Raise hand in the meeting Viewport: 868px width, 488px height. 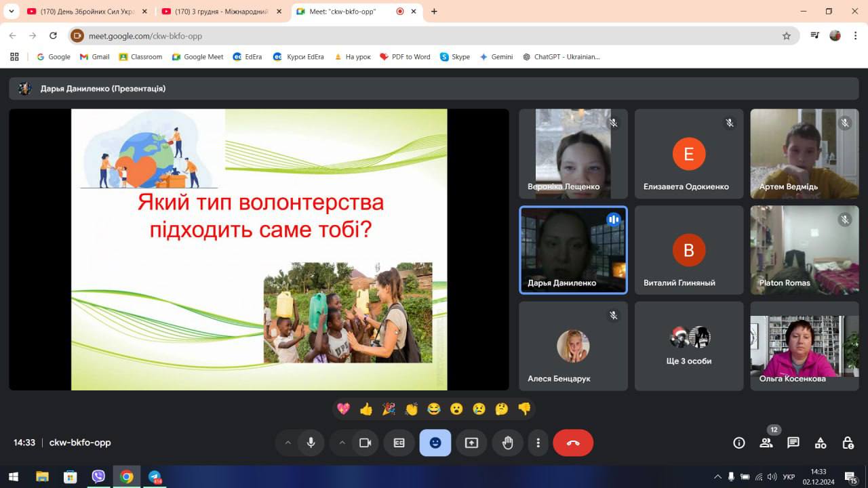[507, 443]
